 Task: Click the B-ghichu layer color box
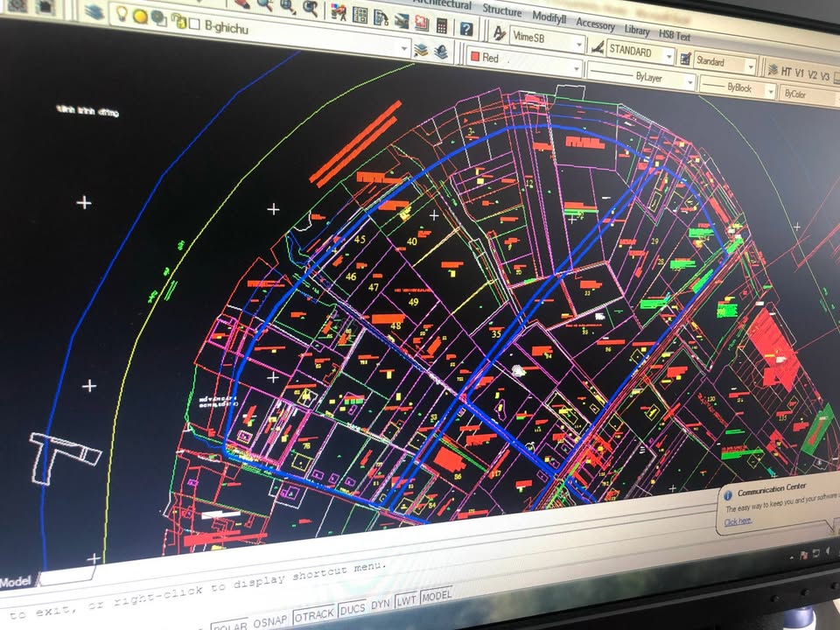tap(194, 24)
